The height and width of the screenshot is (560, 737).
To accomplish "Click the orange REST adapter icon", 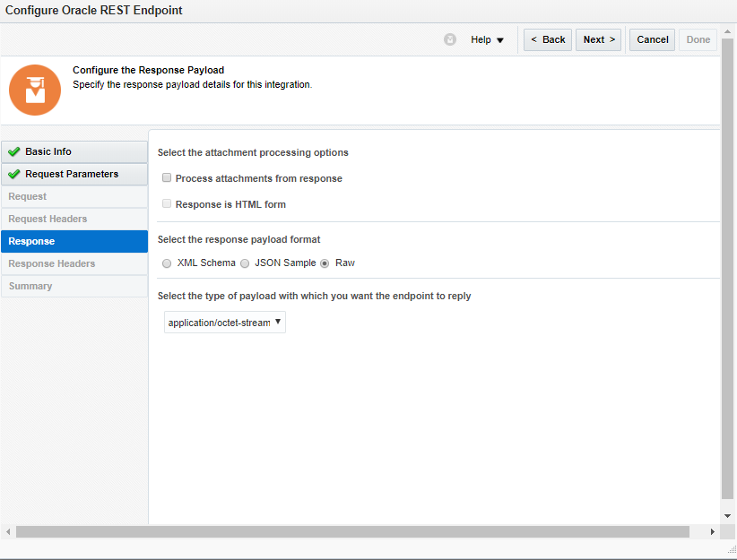I will [x=35, y=90].
